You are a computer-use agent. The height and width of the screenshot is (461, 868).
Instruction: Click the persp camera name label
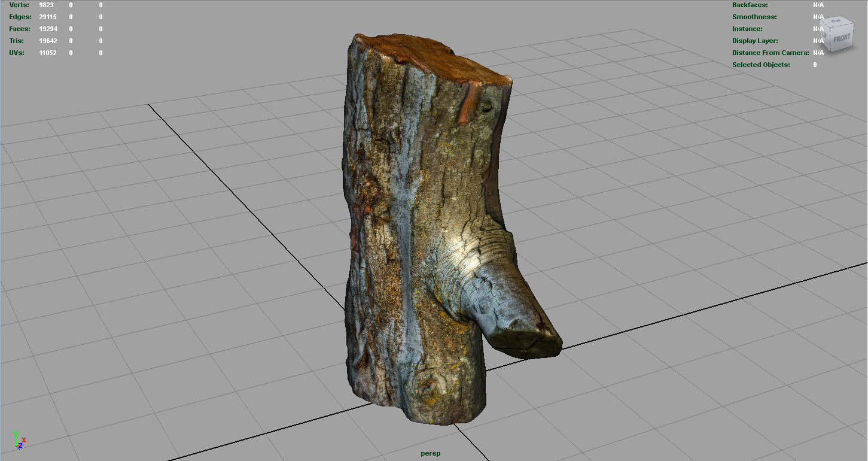(431, 453)
